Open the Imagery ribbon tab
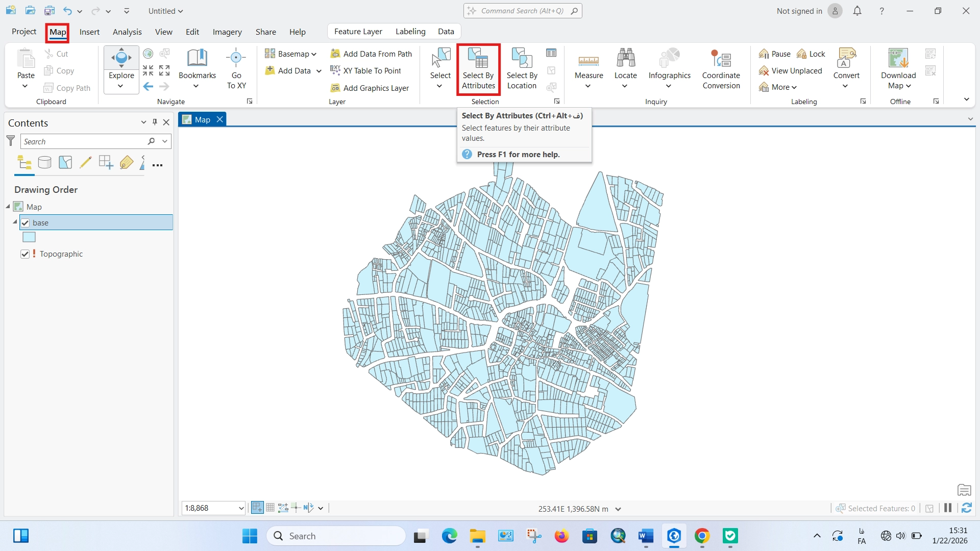This screenshot has height=551, width=980. 227,32
